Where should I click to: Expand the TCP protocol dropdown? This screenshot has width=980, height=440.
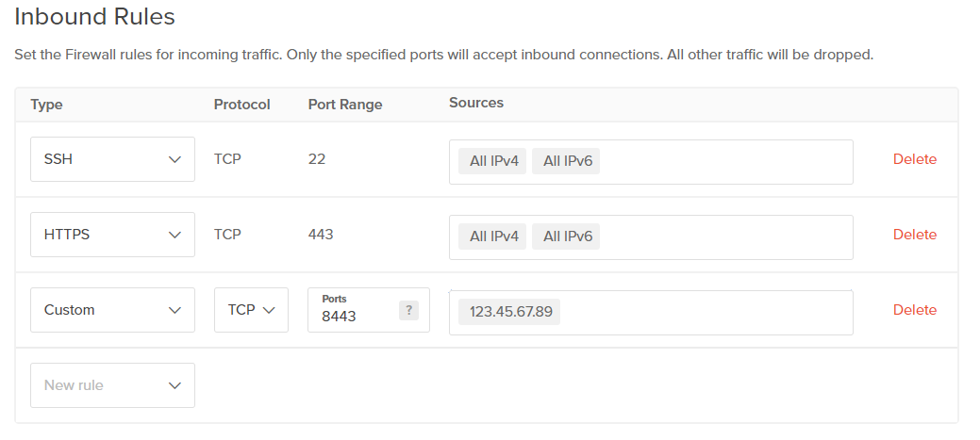(x=251, y=310)
